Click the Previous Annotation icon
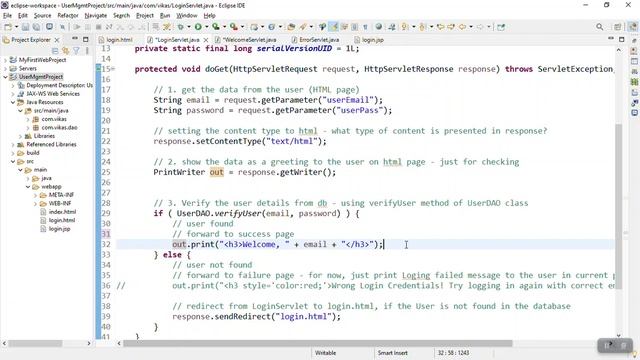640x360 pixels. pos(422,27)
